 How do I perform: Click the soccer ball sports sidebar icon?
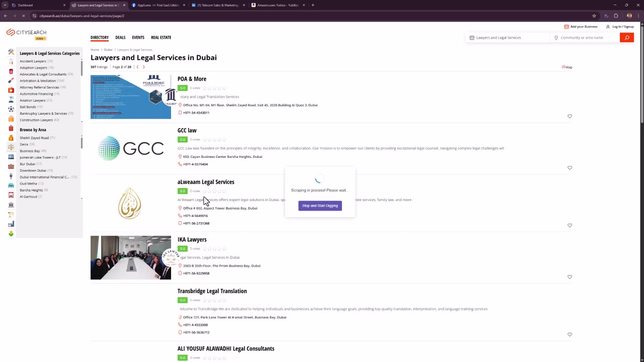(x=11, y=109)
